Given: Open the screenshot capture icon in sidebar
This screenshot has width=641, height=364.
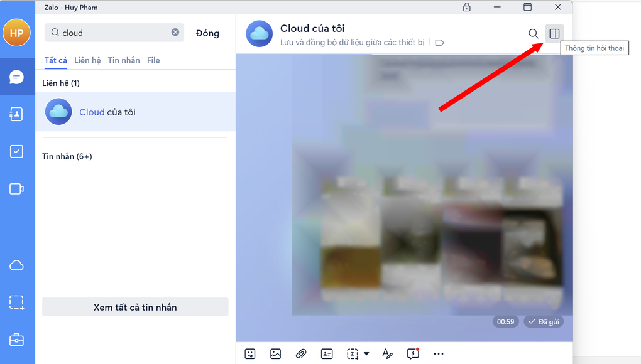Looking at the screenshot, I should click(17, 302).
